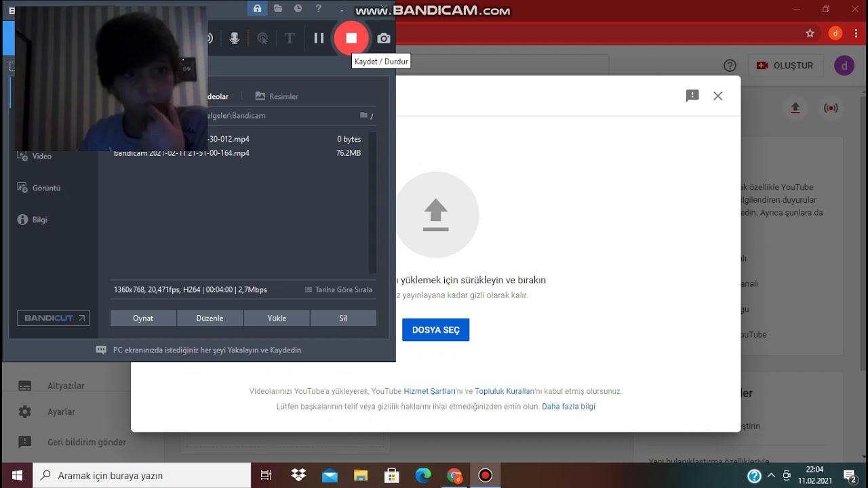The height and width of the screenshot is (488, 868).
Task: Open the folder icon next to the Bandicam path
Action: (x=364, y=116)
